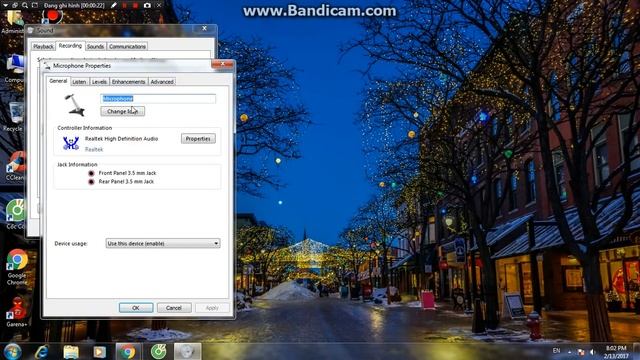640x360 pixels.
Task: Open Coc Coc browser from taskbar
Action: [158, 351]
